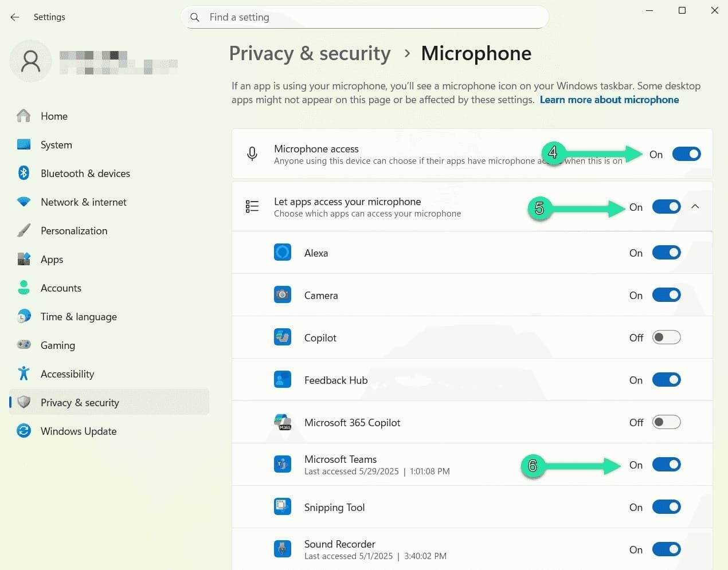728x570 pixels.
Task: Collapse the Let apps access your microphone section
Action: [696, 206]
